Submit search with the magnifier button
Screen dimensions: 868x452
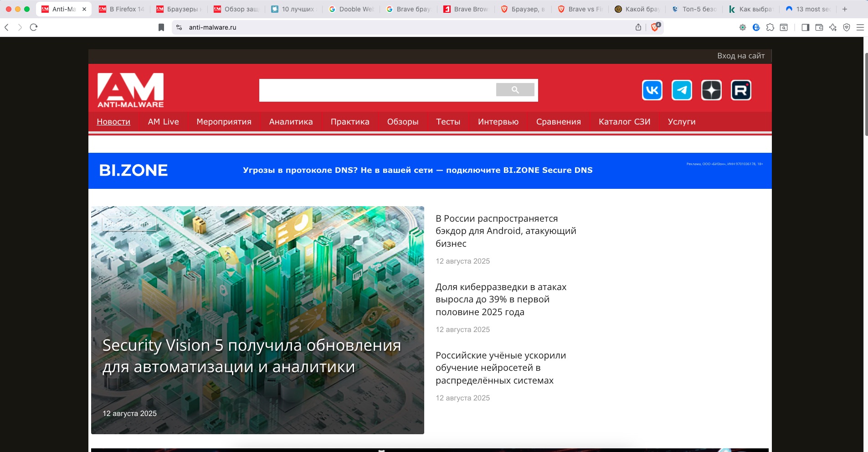pyautogui.click(x=515, y=90)
